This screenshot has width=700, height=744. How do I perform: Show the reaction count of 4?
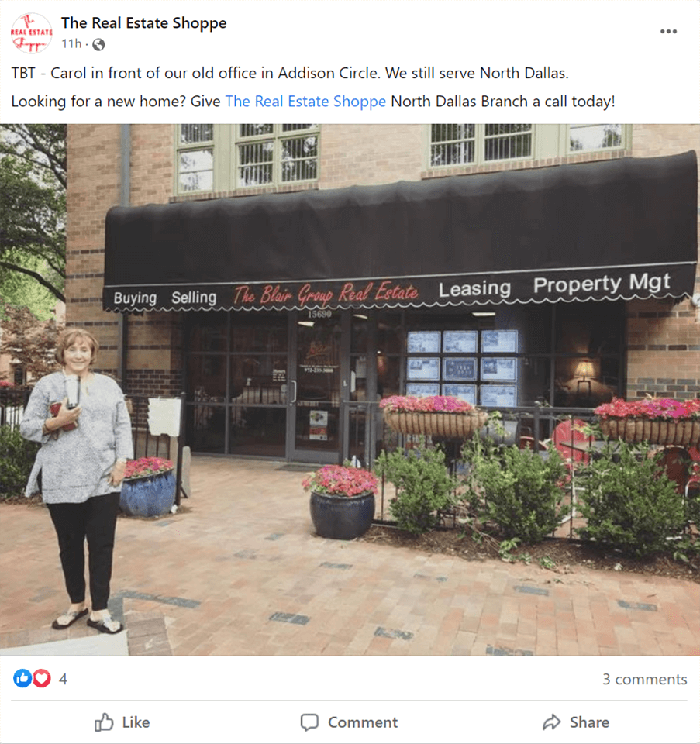coord(63,679)
